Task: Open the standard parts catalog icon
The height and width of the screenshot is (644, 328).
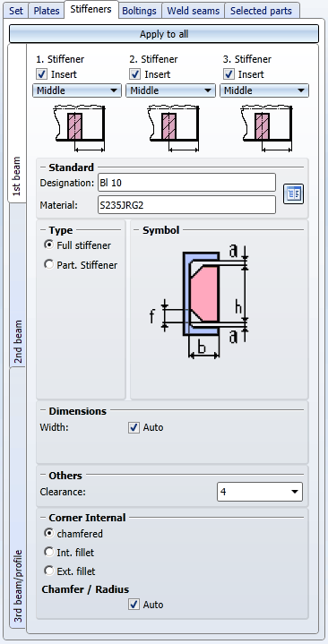Action: click(293, 193)
